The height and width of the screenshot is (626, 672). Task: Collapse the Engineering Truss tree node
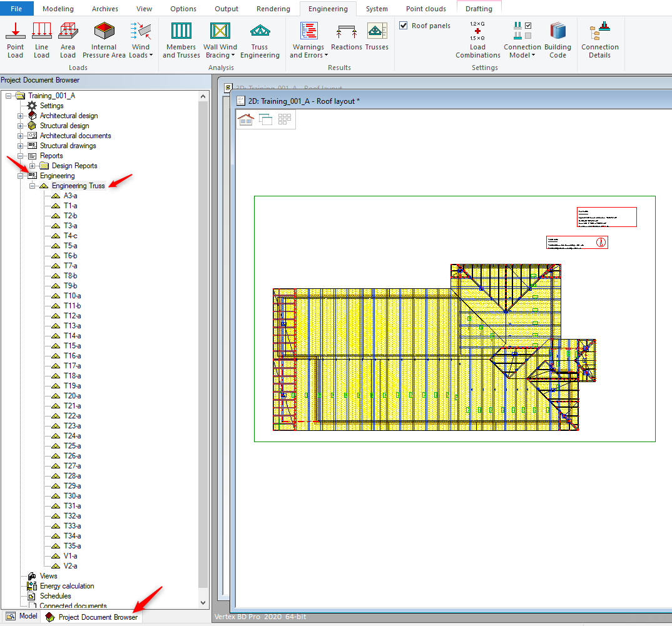[33, 186]
